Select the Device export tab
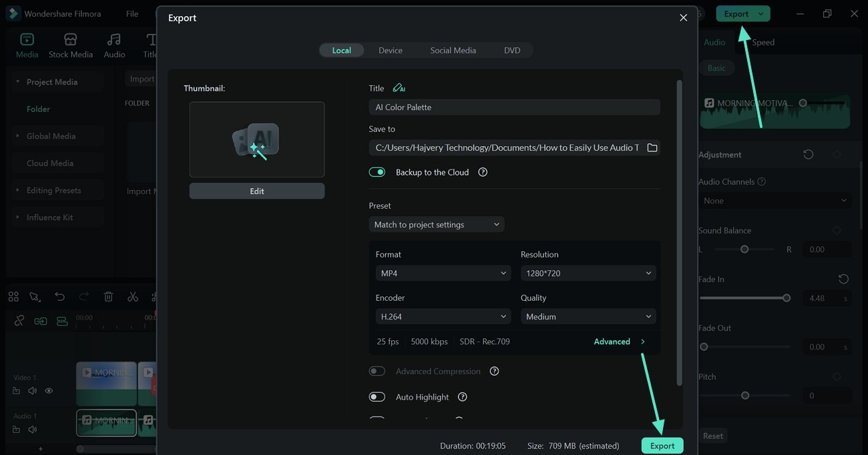 tap(390, 50)
